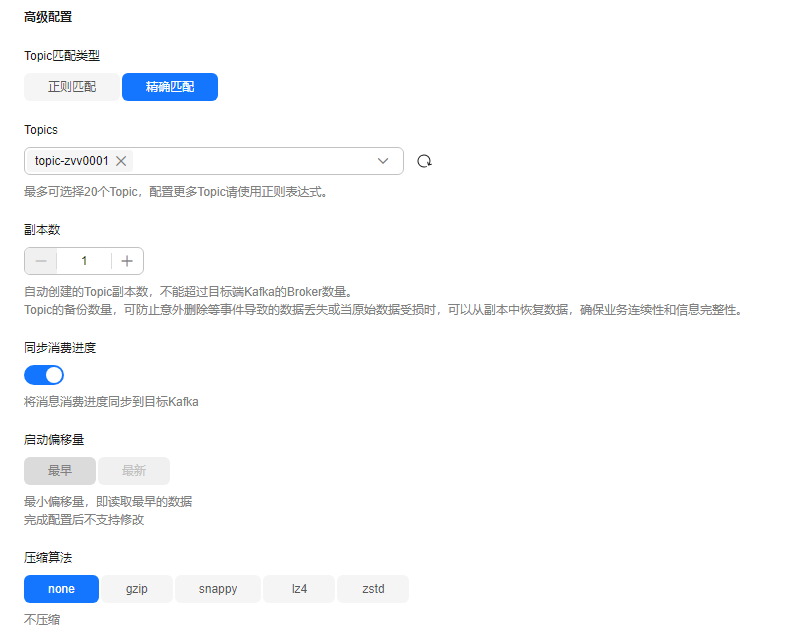Refresh the Topics list
The width and height of the screenshot is (785, 633).
[425, 161]
